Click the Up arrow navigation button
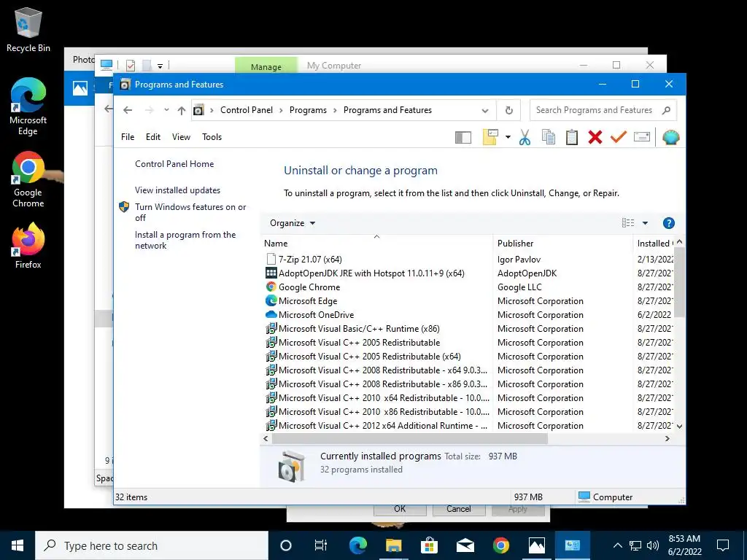747x560 pixels. pyautogui.click(x=182, y=111)
